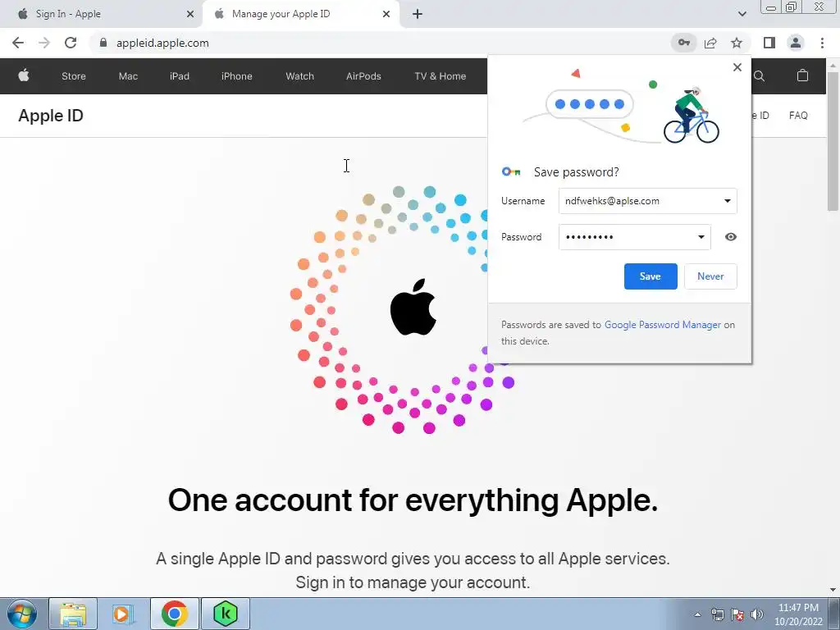Click the Username field showing ndfwehks@aplse.com
The height and width of the screenshot is (630, 840).
(x=648, y=201)
